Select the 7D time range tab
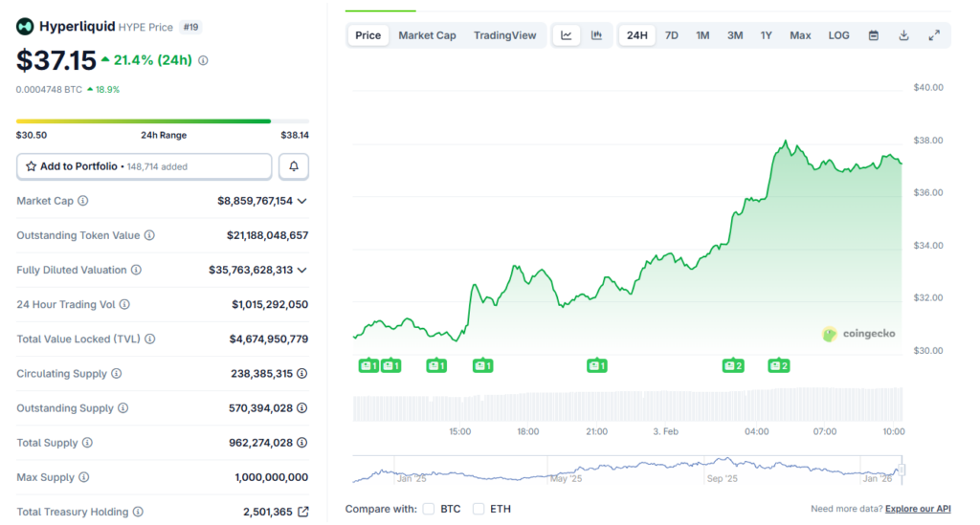 coord(672,35)
